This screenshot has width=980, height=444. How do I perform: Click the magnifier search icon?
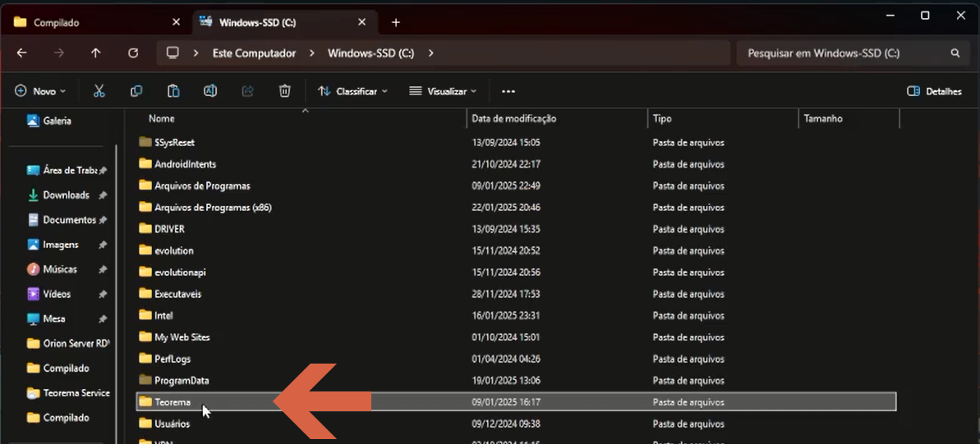tap(955, 53)
